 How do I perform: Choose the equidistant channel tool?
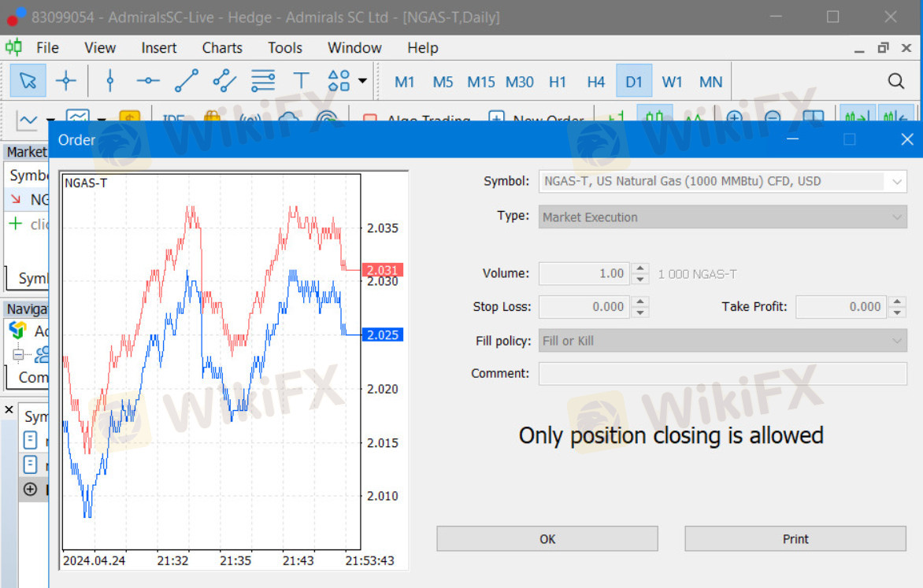(224, 80)
